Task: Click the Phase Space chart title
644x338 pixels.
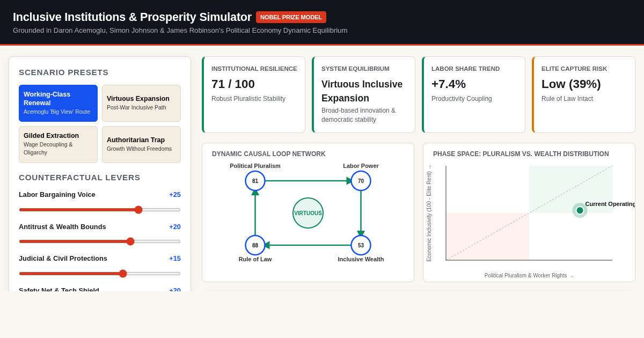Action: 521,154
